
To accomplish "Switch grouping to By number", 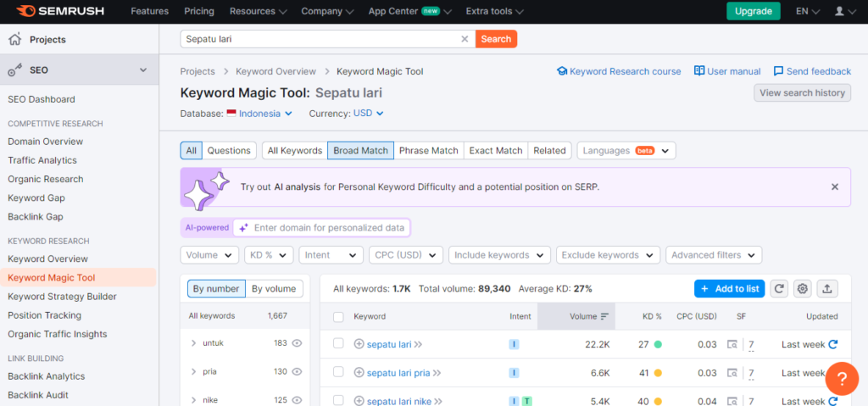I will (x=216, y=288).
